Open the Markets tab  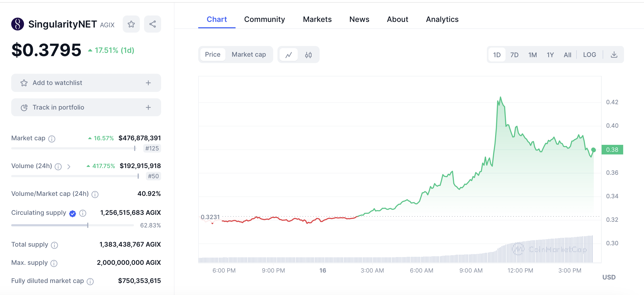tap(317, 19)
